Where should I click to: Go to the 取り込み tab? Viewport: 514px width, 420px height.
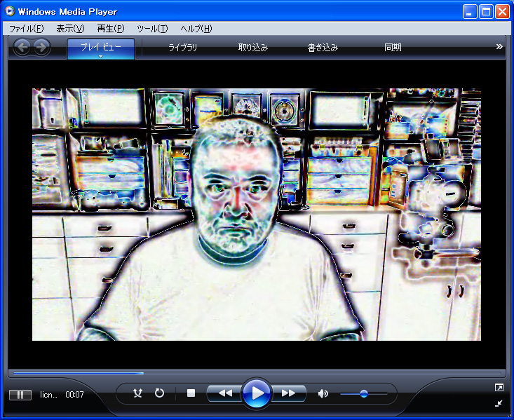pyautogui.click(x=252, y=48)
